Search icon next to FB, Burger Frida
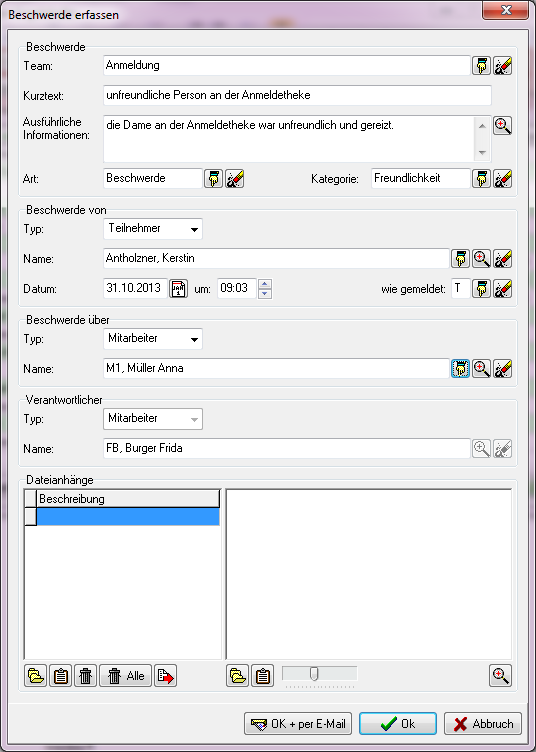536x752 pixels. (481, 449)
